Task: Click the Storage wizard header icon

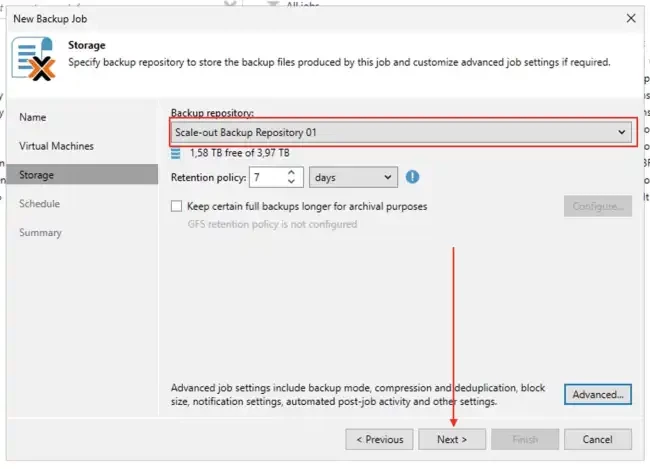Action: pyautogui.click(x=34, y=58)
